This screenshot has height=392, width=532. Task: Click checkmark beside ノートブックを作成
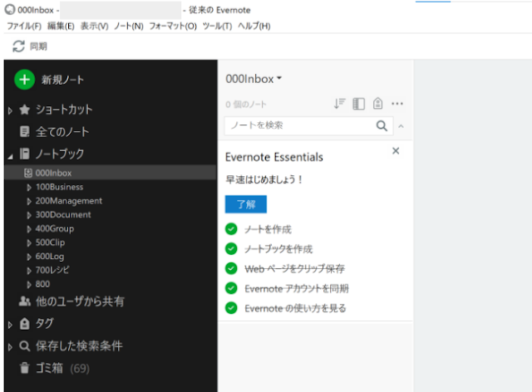231,248
